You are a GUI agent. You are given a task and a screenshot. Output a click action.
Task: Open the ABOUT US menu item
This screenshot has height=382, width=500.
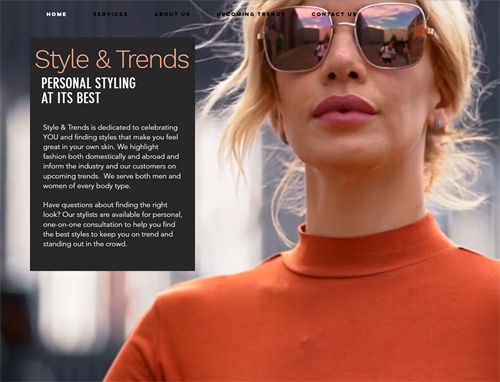click(172, 14)
